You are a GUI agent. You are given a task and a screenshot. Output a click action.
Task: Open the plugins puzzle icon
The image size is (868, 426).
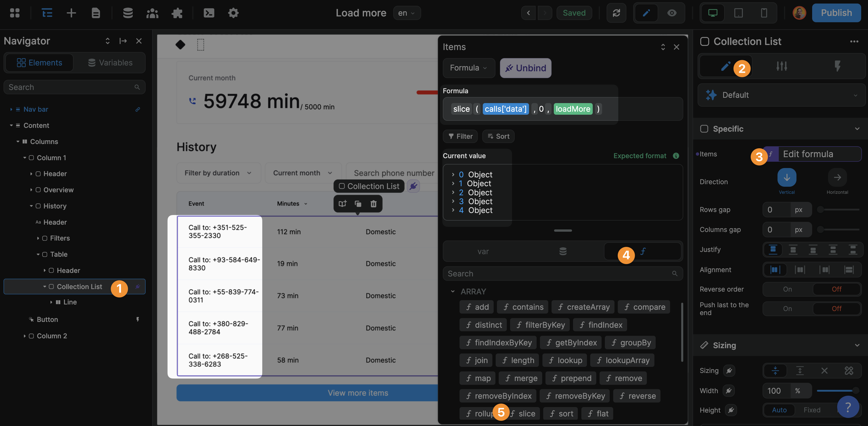[x=177, y=13]
